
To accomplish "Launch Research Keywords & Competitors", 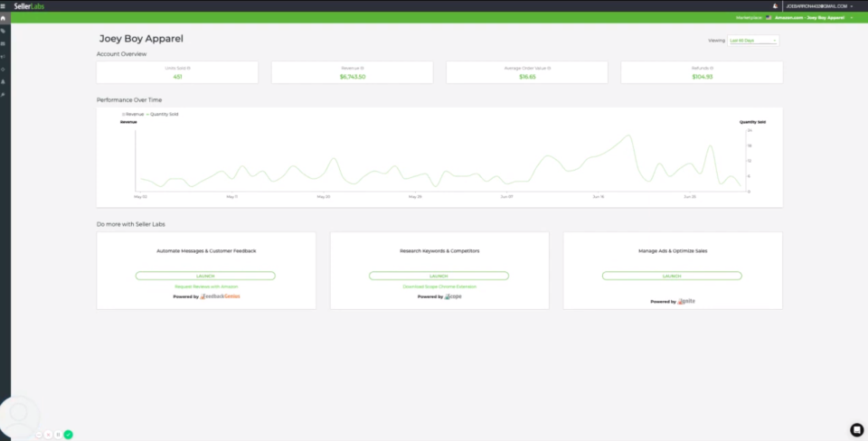I will (439, 276).
